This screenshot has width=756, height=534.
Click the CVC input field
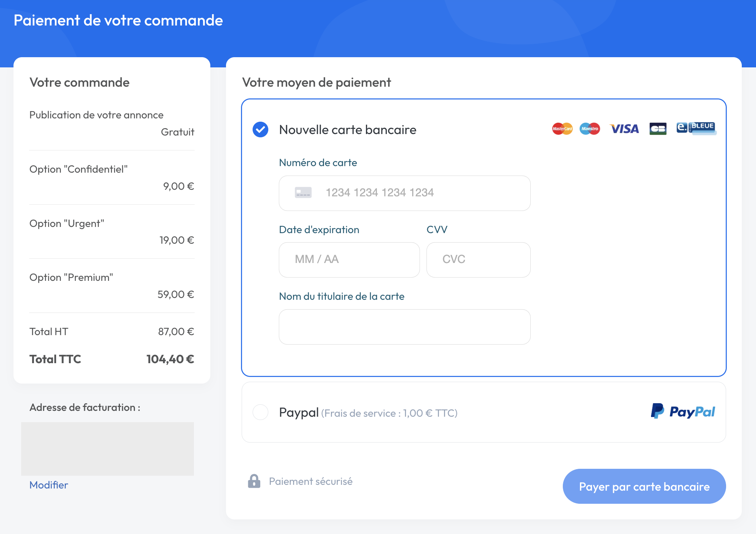click(478, 260)
